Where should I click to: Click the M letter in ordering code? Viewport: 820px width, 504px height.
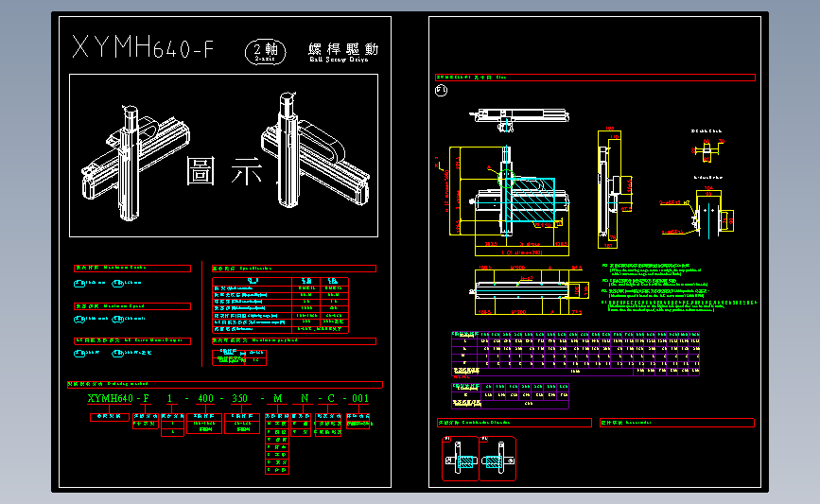click(x=278, y=398)
